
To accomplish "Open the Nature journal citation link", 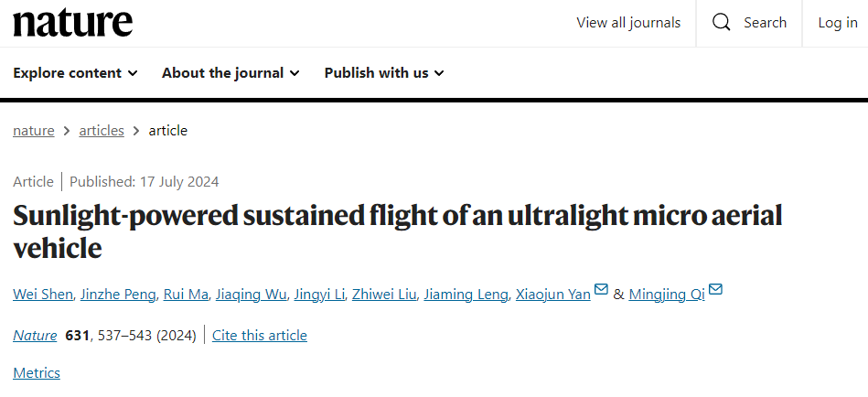I will (x=35, y=336).
